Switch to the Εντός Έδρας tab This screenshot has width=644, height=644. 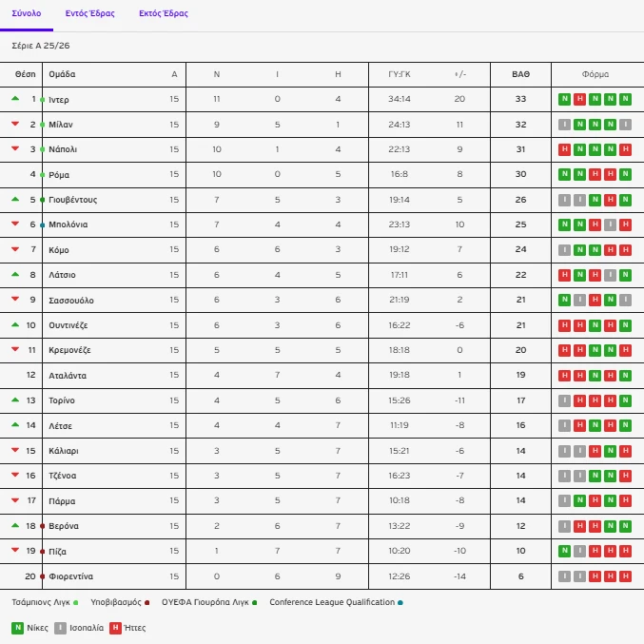pyautogui.click(x=90, y=14)
